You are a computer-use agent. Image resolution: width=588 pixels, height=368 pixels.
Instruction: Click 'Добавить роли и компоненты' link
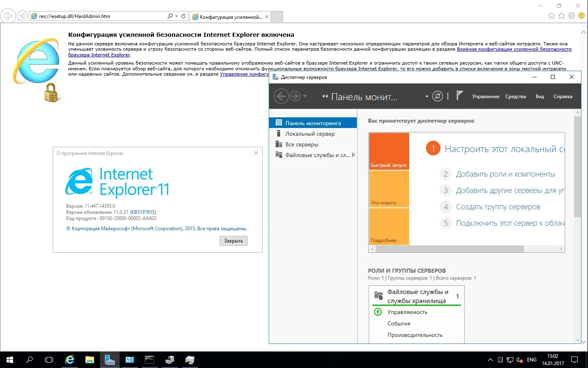506,174
